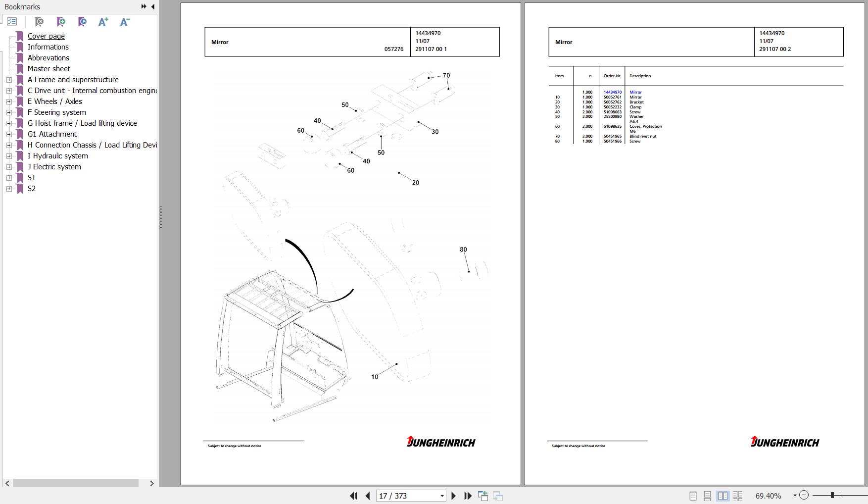The width and height of the screenshot is (868, 504).
Task: Click Blind rivet nut description
Action: (x=643, y=136)
